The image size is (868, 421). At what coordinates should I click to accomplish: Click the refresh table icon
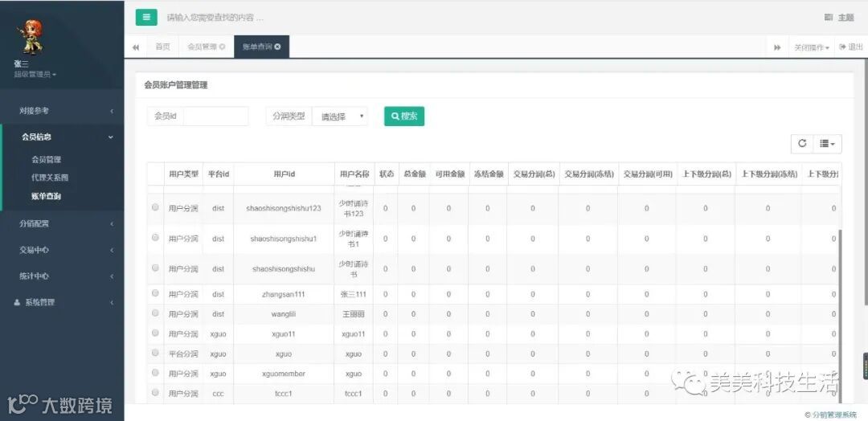[802, 143]
